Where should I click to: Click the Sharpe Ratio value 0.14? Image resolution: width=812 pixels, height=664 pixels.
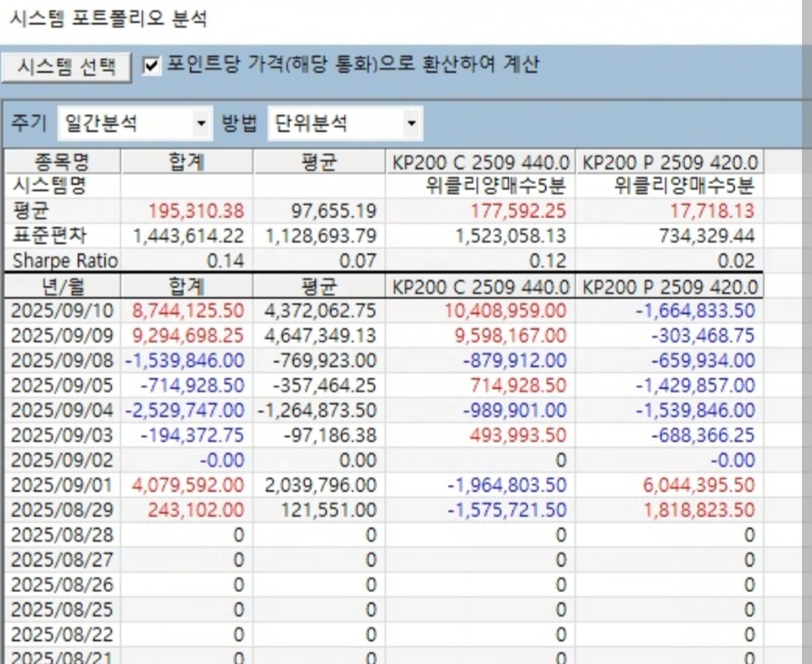[x=225, y=260]
